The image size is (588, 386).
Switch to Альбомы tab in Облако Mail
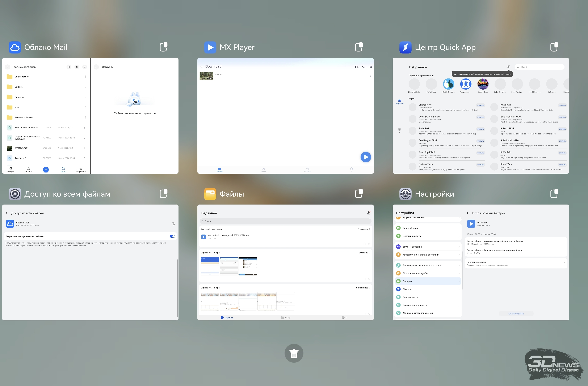tap(28, 170)
